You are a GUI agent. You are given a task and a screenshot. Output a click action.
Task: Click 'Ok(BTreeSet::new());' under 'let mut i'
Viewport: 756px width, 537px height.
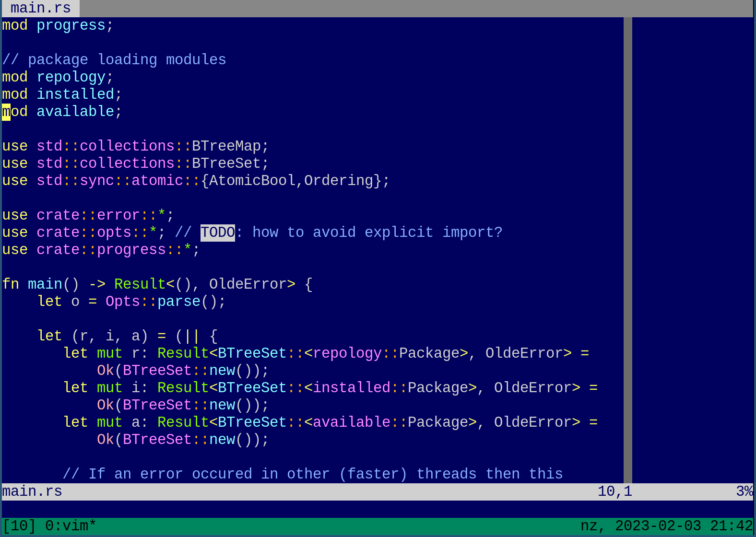[183, 405]
